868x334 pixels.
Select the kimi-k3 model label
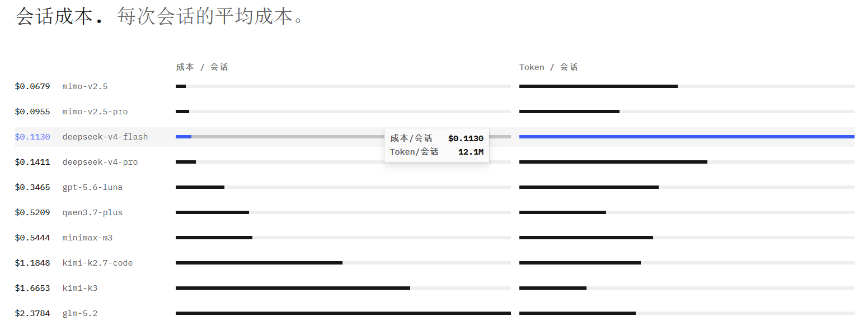(x=80, y=288)
